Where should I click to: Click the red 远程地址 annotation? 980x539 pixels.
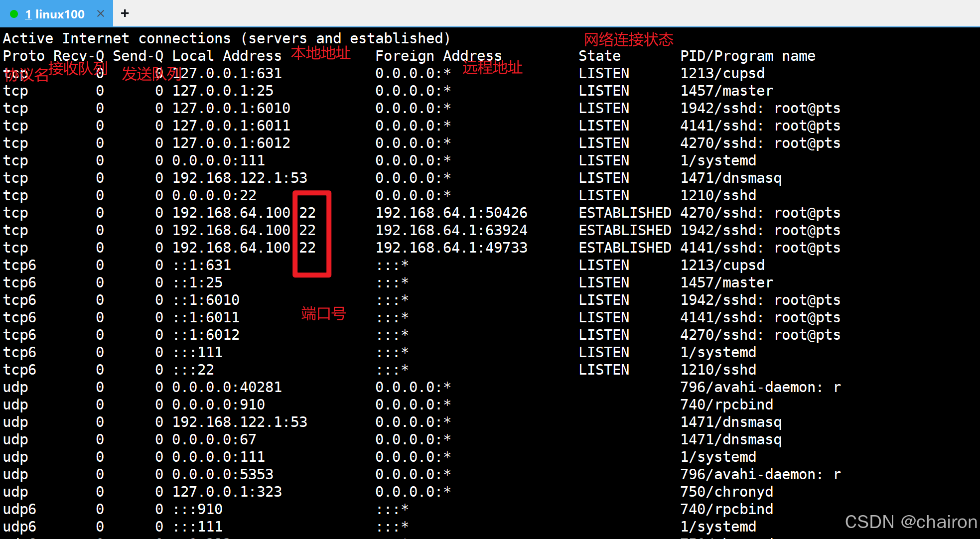pos(492,67)
